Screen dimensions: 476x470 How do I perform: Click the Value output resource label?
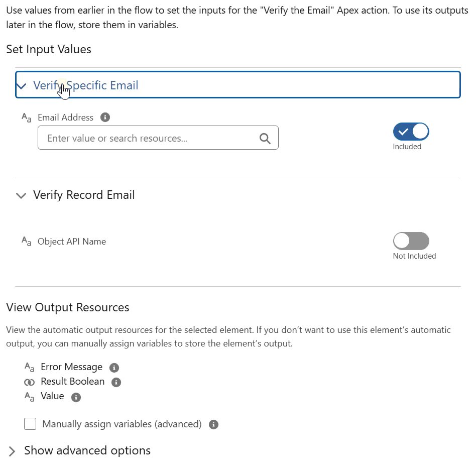point(52,396)
